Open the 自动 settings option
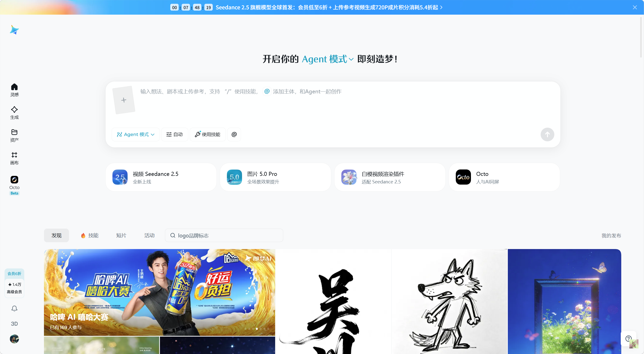Screen dimensions: 644x354 click(x=174, y=134)
